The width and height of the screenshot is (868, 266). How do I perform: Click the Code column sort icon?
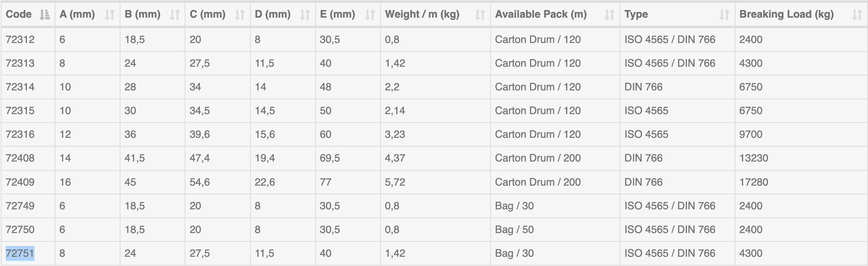pyautogui.click(x=45, y=15)
